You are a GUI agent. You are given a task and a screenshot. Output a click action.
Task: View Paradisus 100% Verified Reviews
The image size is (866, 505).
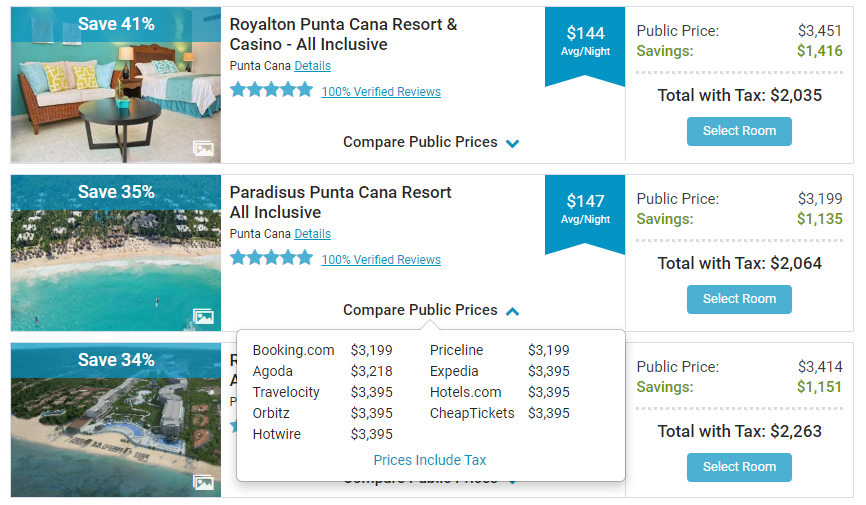381,260
